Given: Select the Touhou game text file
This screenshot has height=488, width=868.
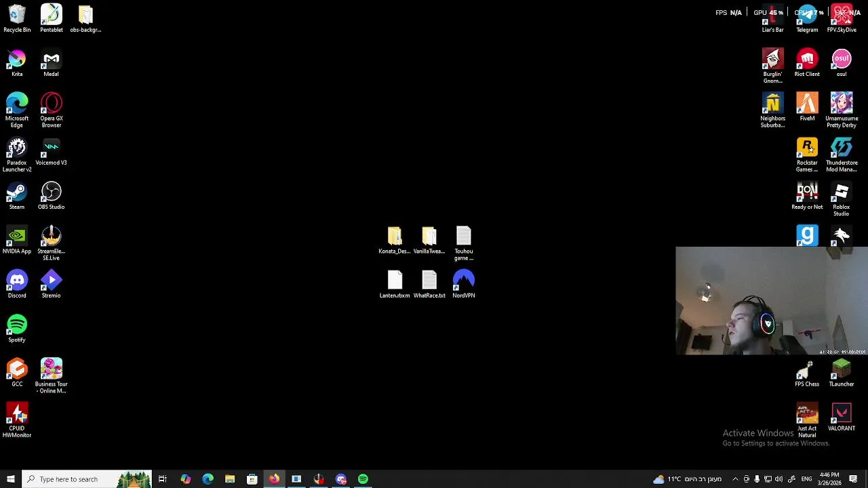Looking at the screenshot, I should click(464, 243).
